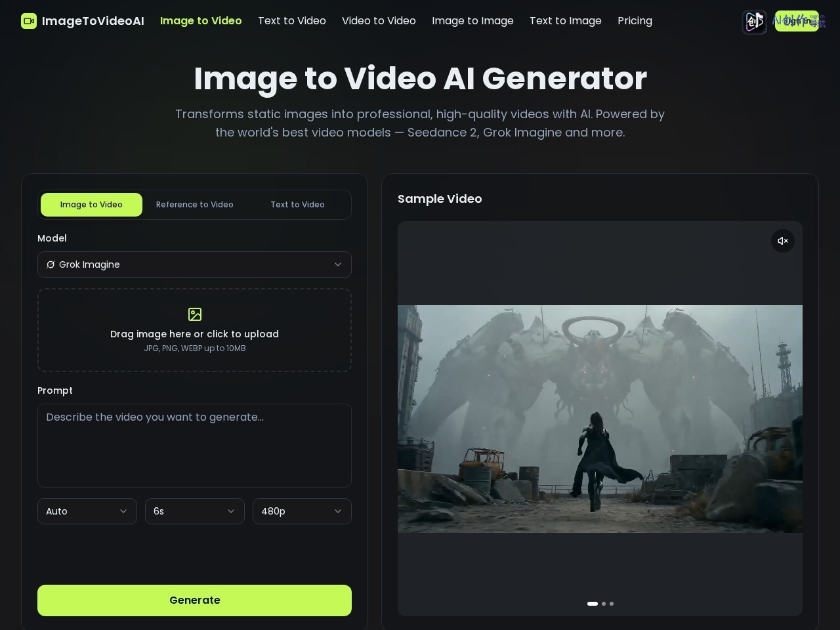This screenshot has height=630, width=840.
Task: Select the second sample video carousel dot
Action: pos(604,604)
